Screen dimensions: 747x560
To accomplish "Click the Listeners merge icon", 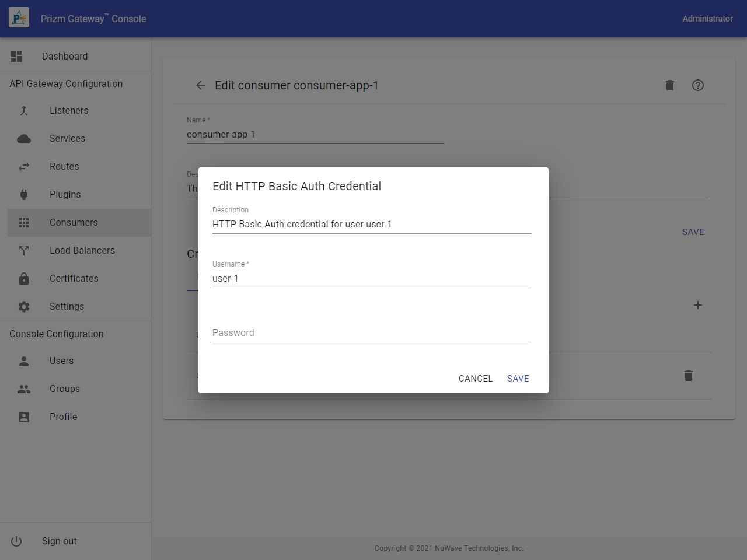I will (x=24, y=111).
